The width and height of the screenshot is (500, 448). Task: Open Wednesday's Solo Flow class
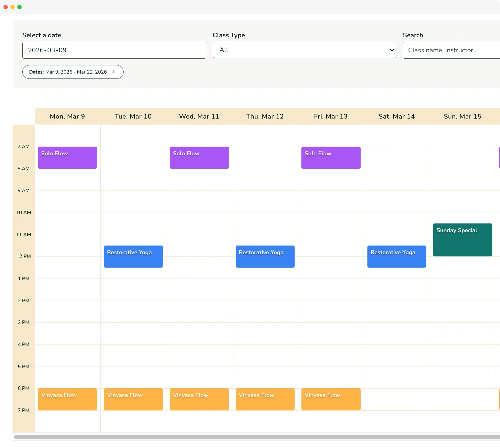199,158
